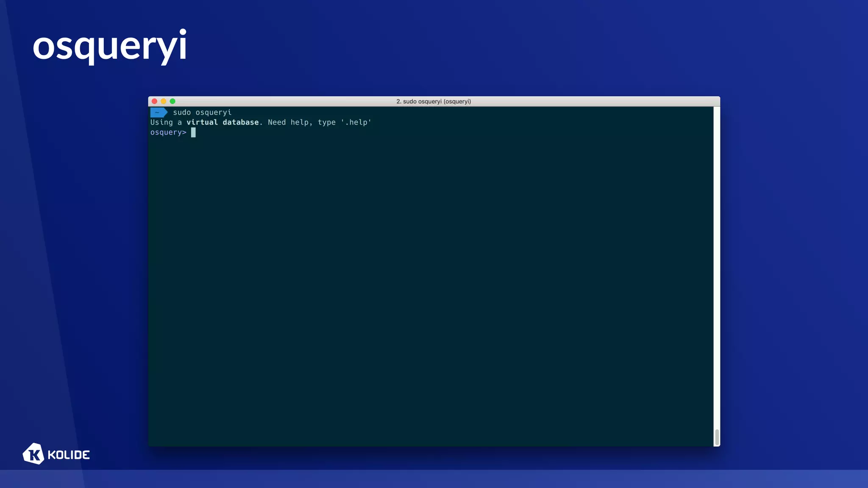Click the word 'sudo' in command line

pyautogui.click(x=182, y=112)
